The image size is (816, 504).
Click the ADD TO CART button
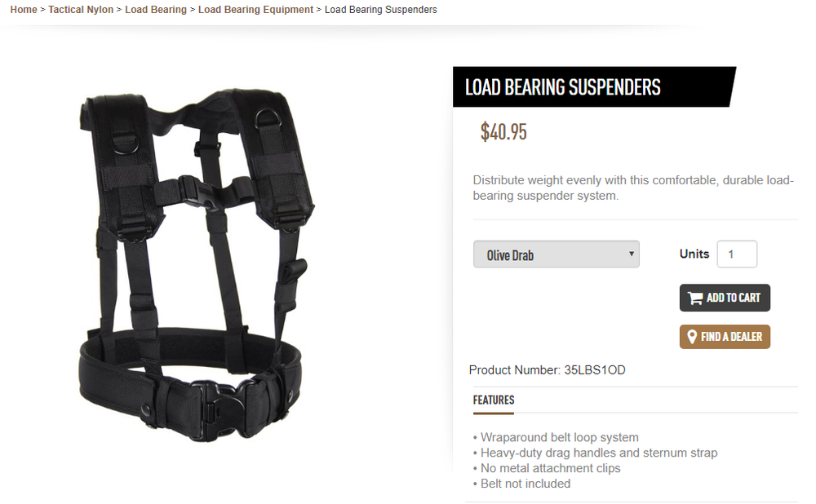point(725,298)
